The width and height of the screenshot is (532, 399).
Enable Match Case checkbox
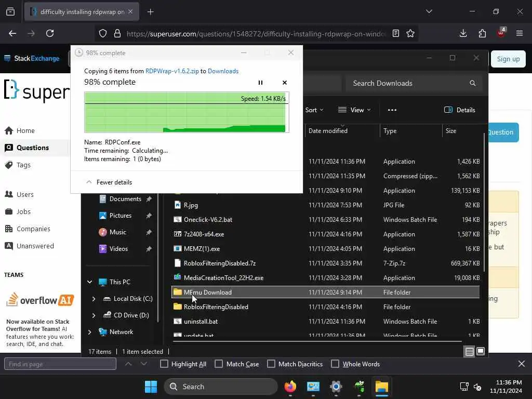[x=219, y=364]
